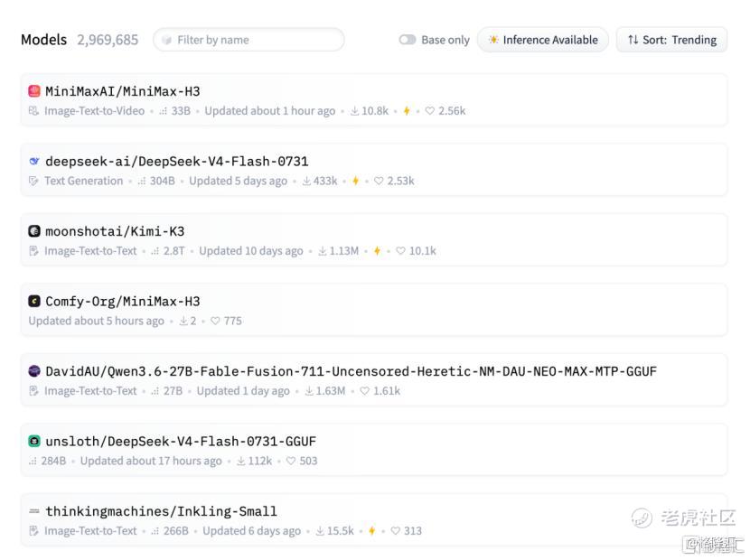Click the deepseek-ai whale avatar icon

point(34,161)
